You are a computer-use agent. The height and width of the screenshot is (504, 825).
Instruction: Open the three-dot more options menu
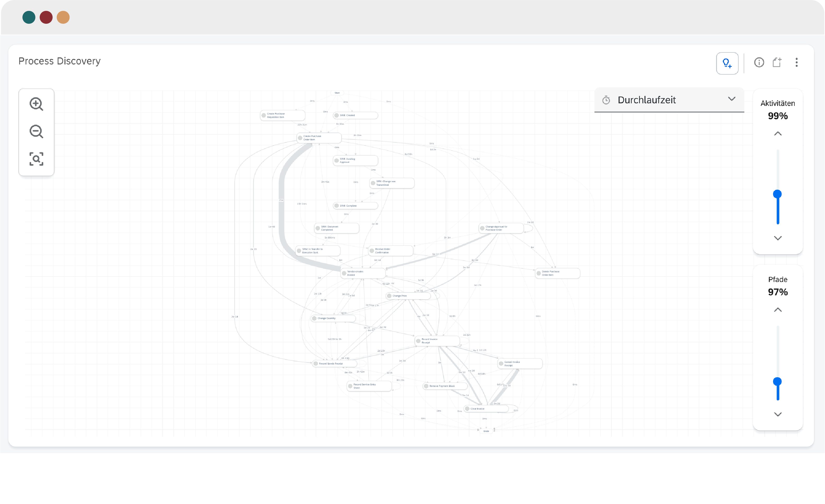tap(796, 63)
